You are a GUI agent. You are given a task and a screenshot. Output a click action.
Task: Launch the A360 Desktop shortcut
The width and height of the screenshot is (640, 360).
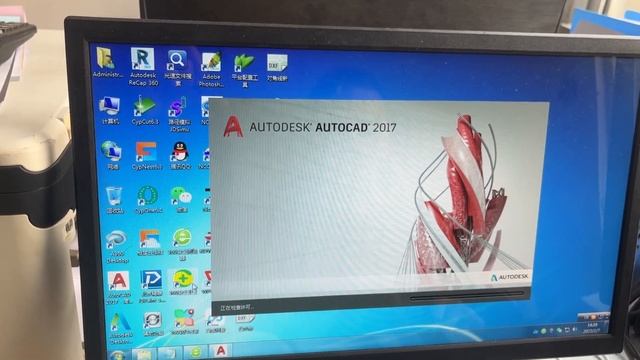[117, 247]
